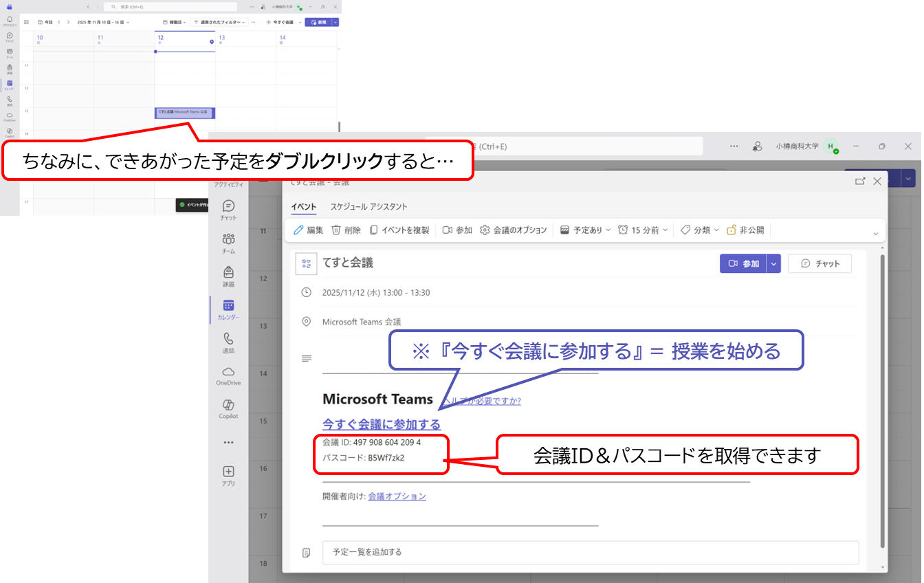Image resolution: width=924 pixels, height=583 pixels.
Task: Pop out the event dialog window
Action: point(859,181)
